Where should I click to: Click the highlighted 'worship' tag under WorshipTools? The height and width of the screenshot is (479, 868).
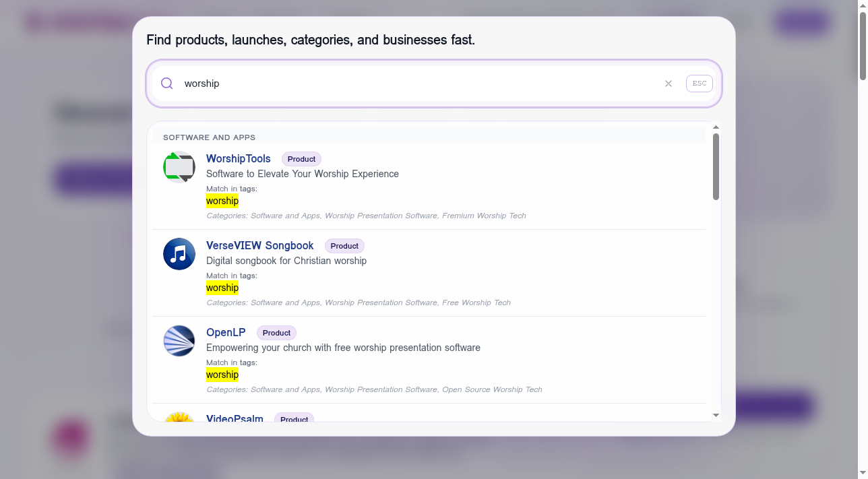click(222, 201)
